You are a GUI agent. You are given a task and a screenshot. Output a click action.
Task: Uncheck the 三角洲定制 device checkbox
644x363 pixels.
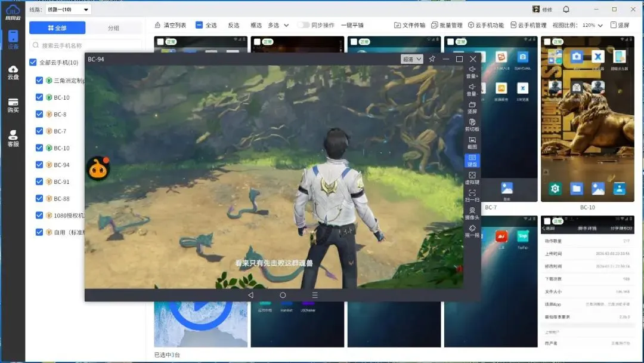coord(39,80)
